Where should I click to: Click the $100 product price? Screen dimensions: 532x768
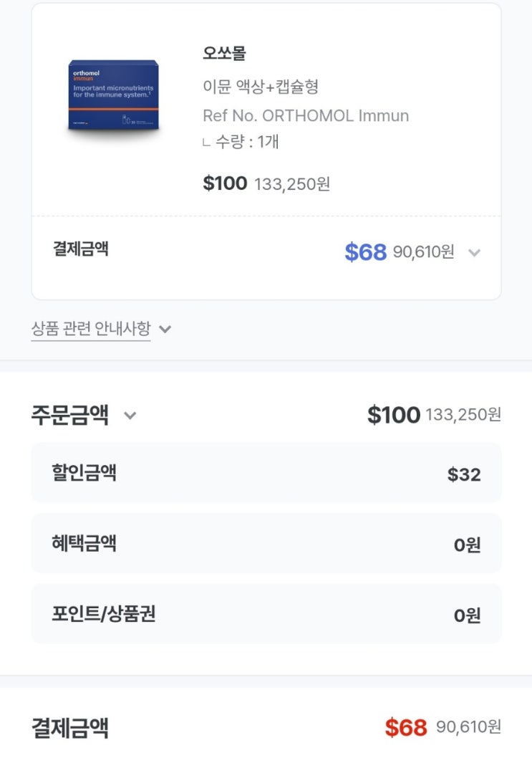pos(225,183)
